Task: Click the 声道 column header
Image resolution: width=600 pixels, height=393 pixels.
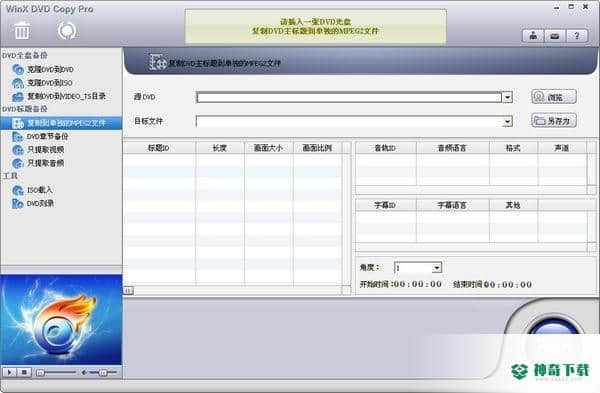Action: coord(562,148)
